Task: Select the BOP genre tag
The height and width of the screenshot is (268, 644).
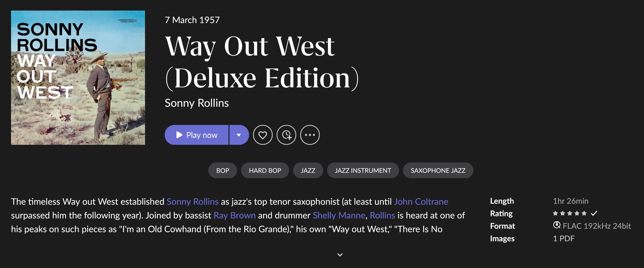Action: coord(223,170)
